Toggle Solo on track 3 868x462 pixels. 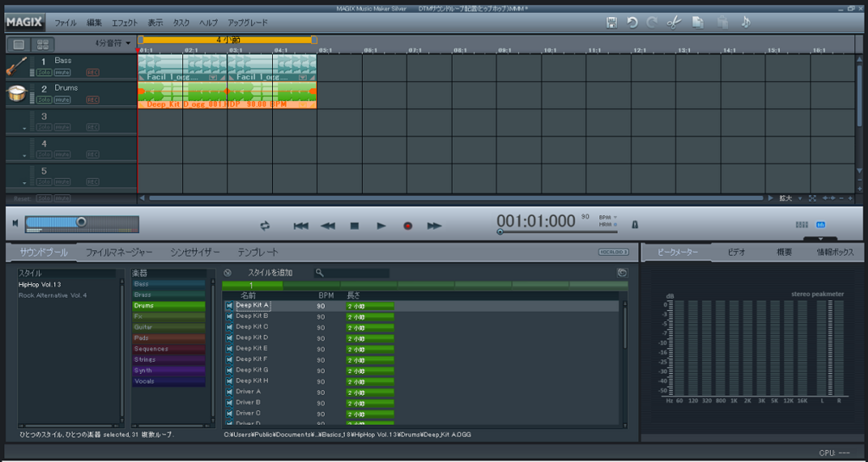click(x=44, y=127)
